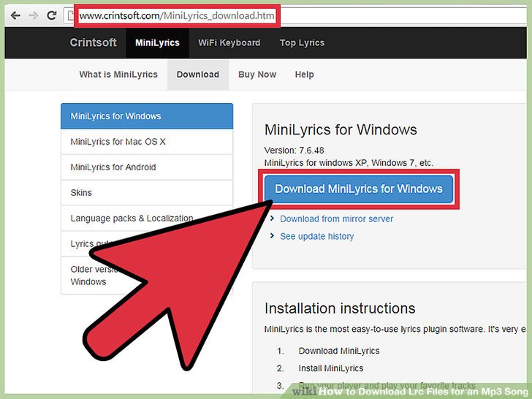Viewport: 532px width, 399px height.
Task: Open the Crintsoft home brand link
Action: pos(93,42)
